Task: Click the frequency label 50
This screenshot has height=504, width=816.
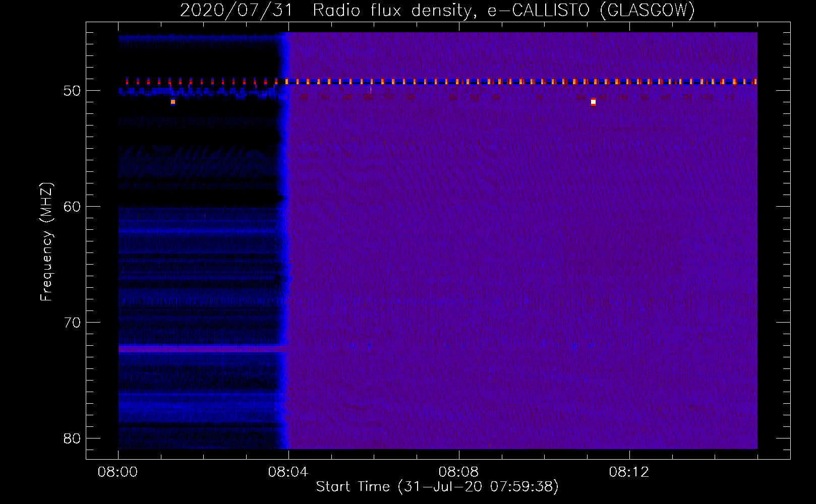Action: pos(73,91)
